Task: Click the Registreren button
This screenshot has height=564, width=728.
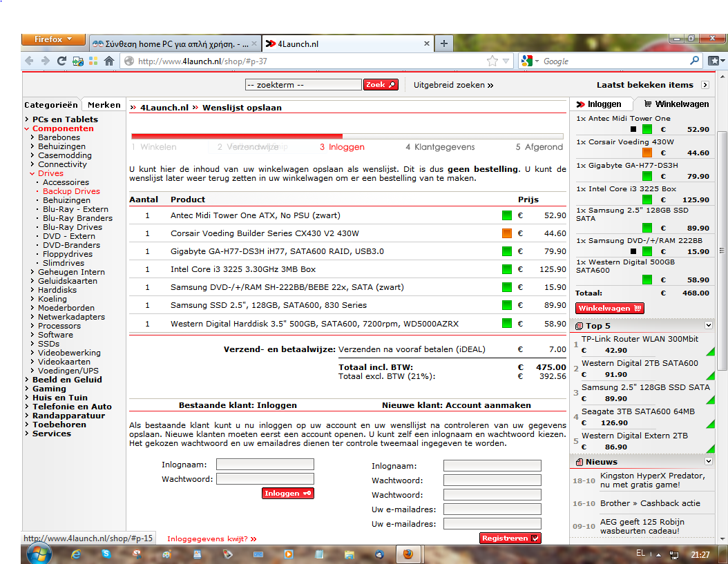Action: pos(510,538)
